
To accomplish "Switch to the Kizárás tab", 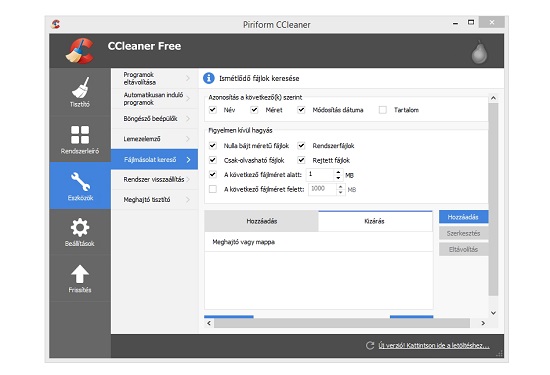I will point(375,221).
